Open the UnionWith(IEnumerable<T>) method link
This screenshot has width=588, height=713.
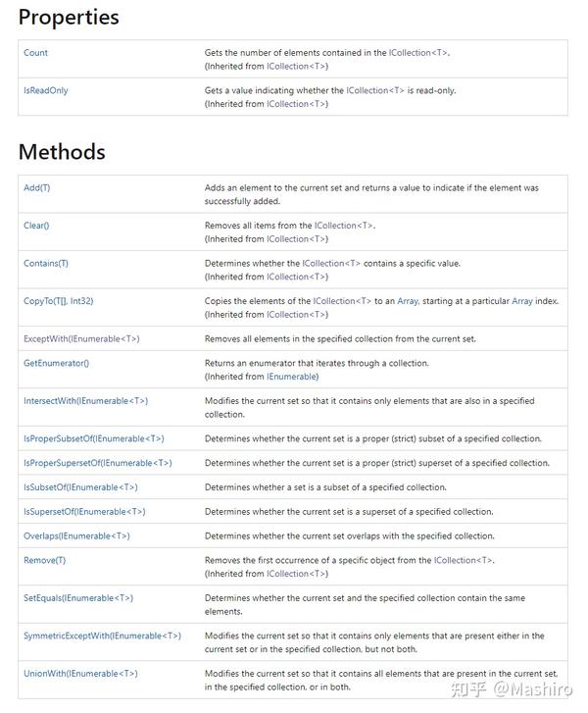[80, 674]
